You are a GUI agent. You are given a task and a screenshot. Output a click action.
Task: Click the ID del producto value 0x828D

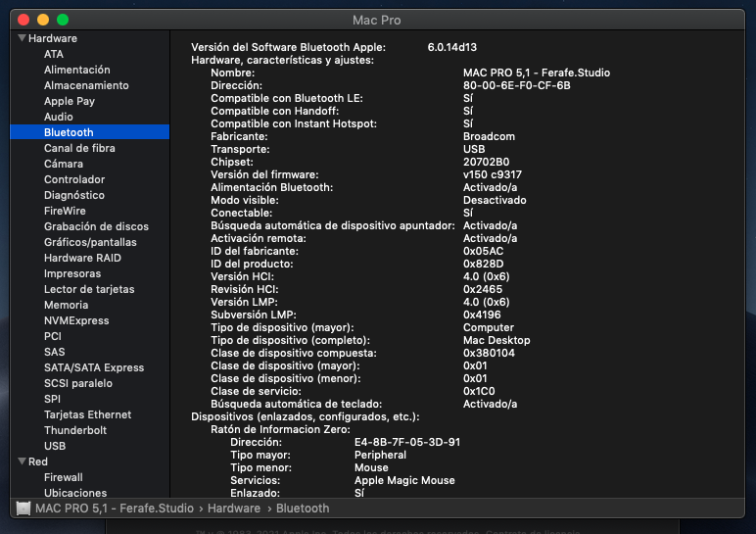[483, 264]
